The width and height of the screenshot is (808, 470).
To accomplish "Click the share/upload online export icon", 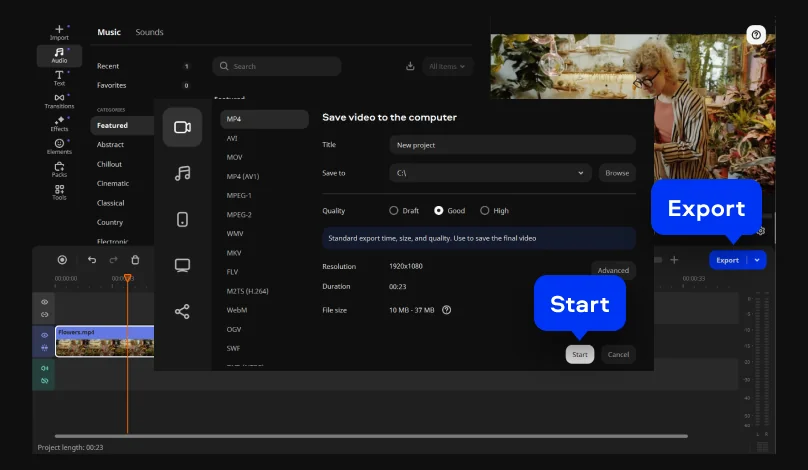I will [x=182, y=312].
